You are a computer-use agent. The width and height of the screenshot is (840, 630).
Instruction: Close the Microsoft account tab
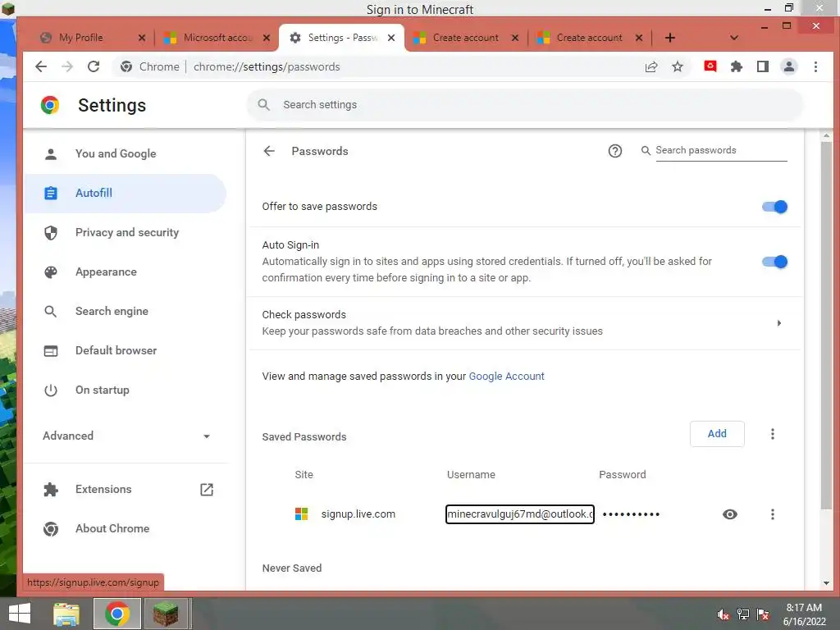click(x=267, y=38)
